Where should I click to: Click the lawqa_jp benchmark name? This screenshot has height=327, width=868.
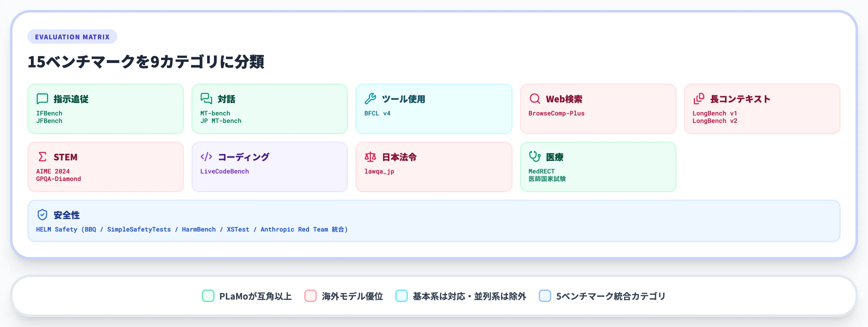(379, 171)
